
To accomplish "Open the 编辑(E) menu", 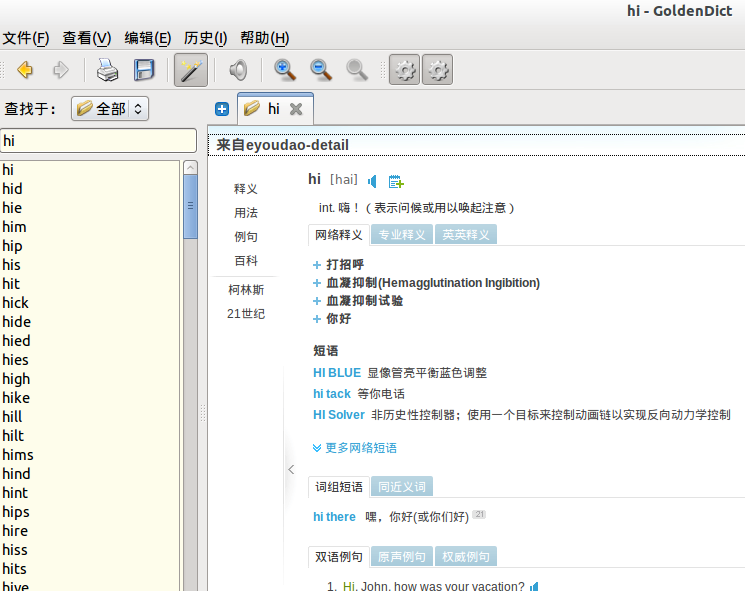I will tap(148, 38).
